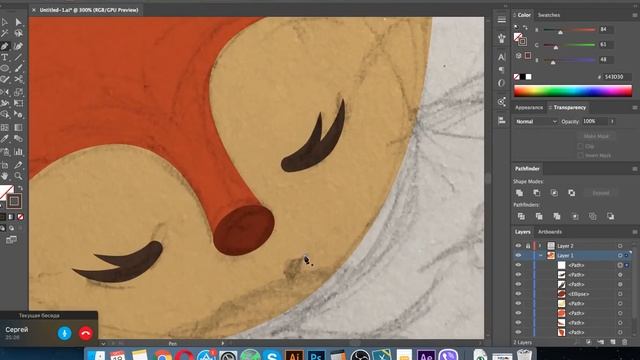Click the Minus Front shape mode icon
This screenshot has width=640, height=360.
(x=537, y=193)
